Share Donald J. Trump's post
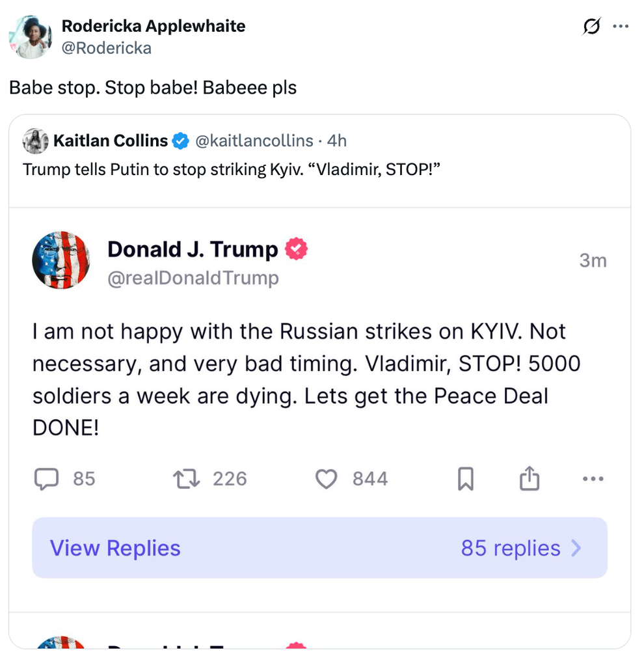Image resolution: width=644 pixels, height=665 pixels. (529, 478)
